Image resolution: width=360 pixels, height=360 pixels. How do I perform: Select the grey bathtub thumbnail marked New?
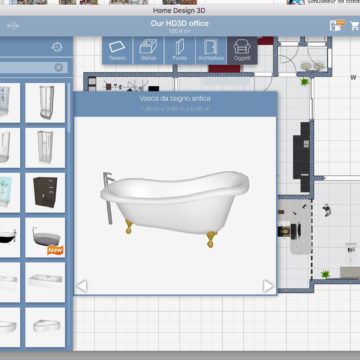point(45,238)
